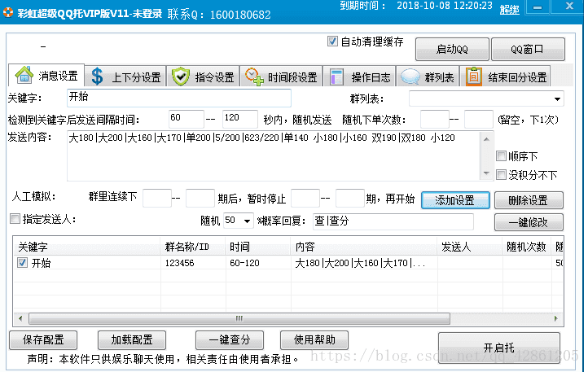
Task: Click the house icon on 消息设置 tab
Action: tap(24, 75)
